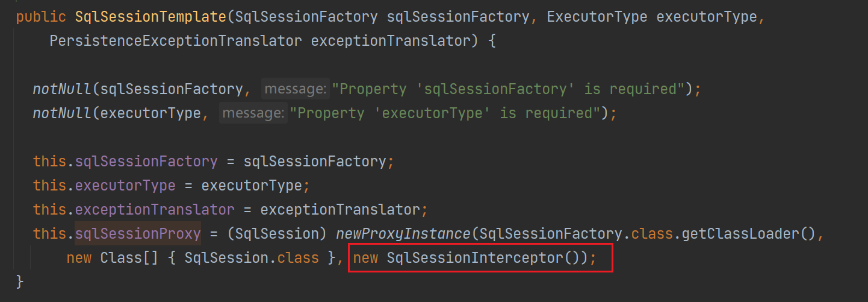
Task: Click PersistenceExceptionTranslator parameter type
Action: point(176,41)
